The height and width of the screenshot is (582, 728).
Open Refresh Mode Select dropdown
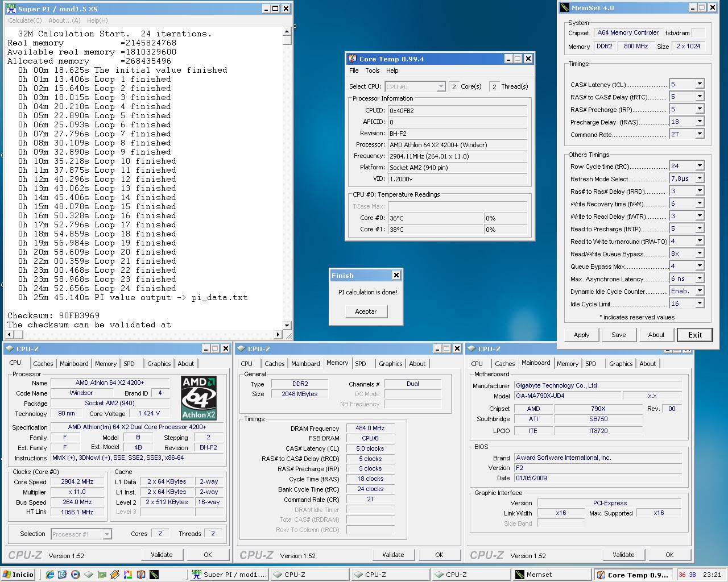click(700, 178)
